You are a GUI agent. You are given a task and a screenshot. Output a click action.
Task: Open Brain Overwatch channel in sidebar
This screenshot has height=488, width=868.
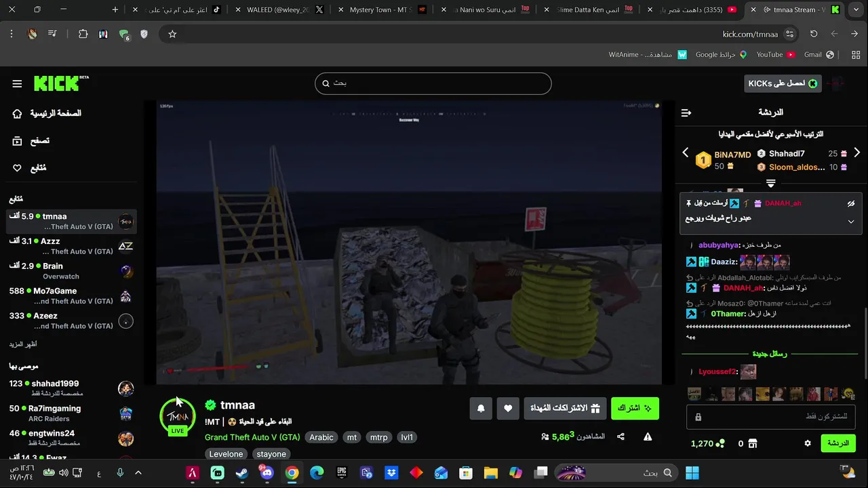coord(71,271)
